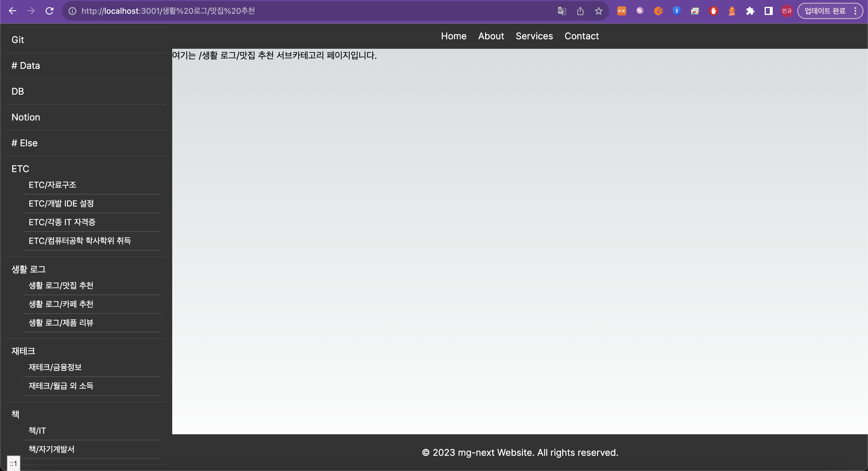The image size is (868, 471).
Task: Open the 민규 profile avatar
Action: tap(787, 11)
